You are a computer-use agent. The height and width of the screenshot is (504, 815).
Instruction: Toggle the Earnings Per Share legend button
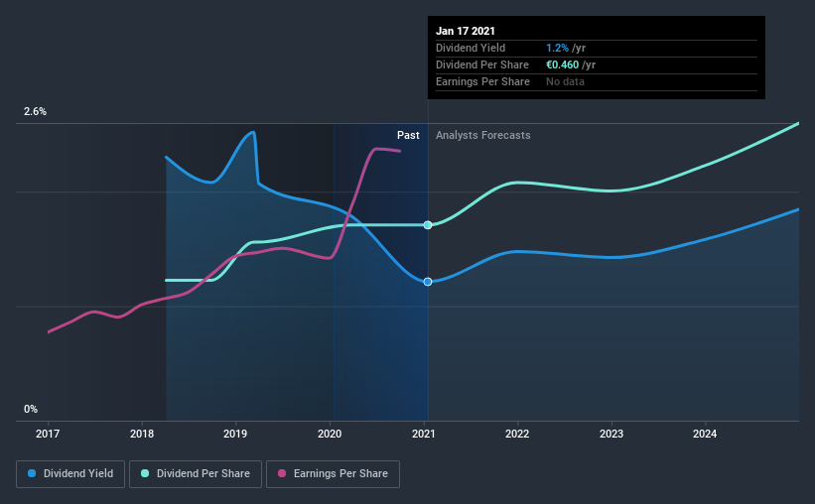coord(333,474)
